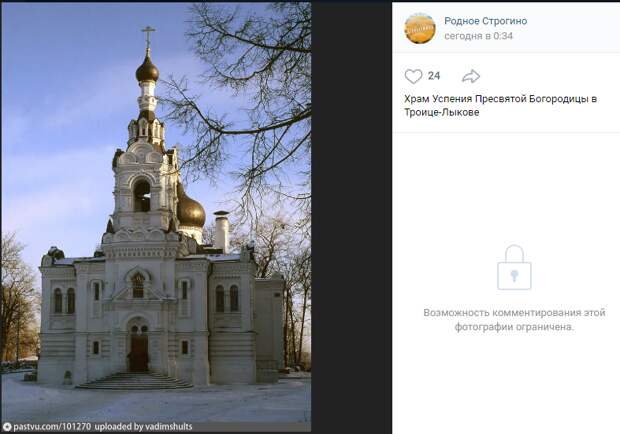This screenshot has width=620, height=434.
Task: Click the bell tower arched opening
Action: tap(142, 196)
